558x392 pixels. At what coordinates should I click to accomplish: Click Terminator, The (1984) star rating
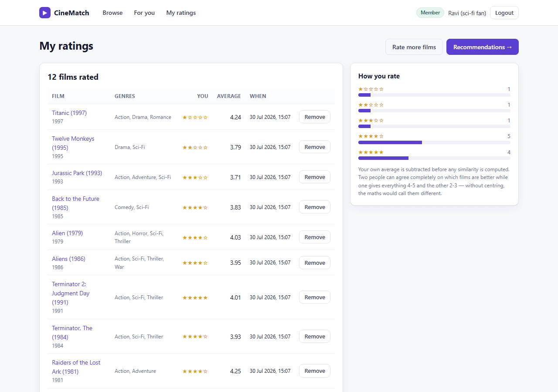pyautogui.click(x=195, y=337)
